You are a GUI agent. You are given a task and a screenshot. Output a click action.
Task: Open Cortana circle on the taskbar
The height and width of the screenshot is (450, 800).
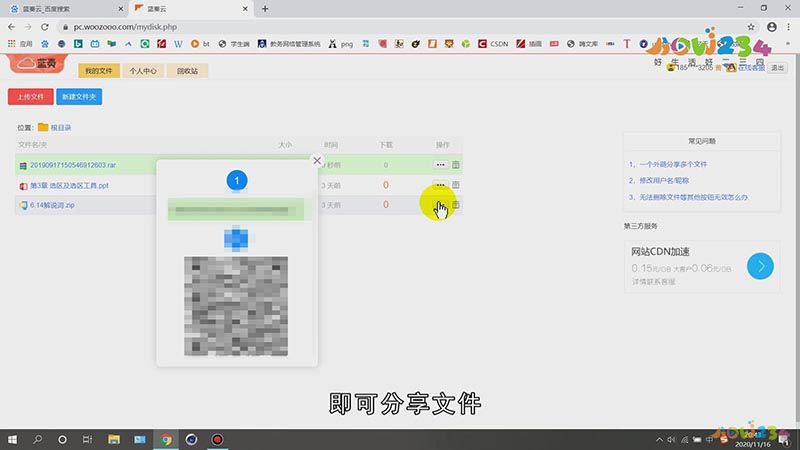[x=62, y=439]
